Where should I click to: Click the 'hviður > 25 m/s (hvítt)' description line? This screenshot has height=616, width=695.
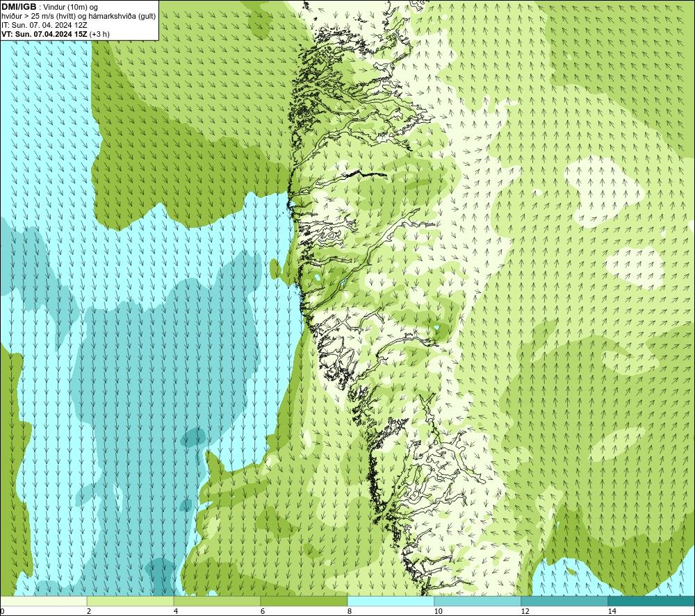point(79,16)
